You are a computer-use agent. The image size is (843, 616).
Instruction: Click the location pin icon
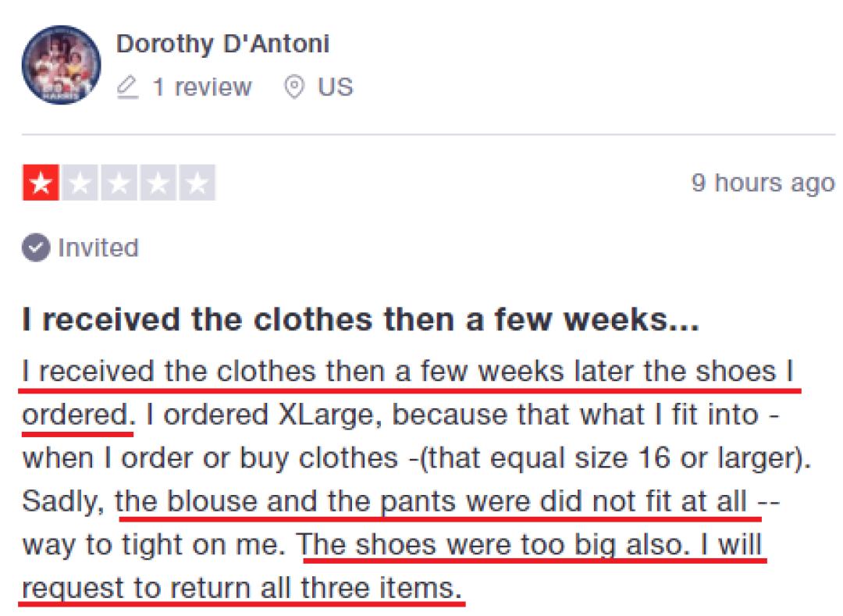coord(294,87)
